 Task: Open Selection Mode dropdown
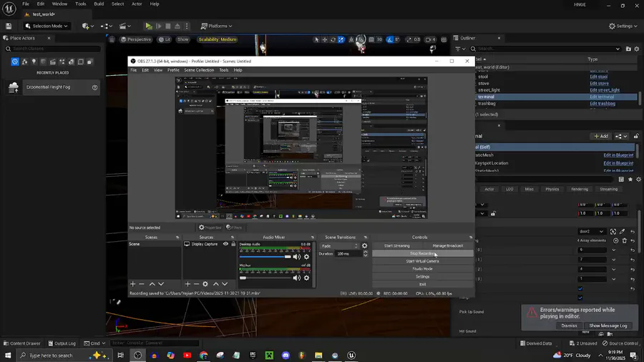pyautogui.click(x=46, y=26)
